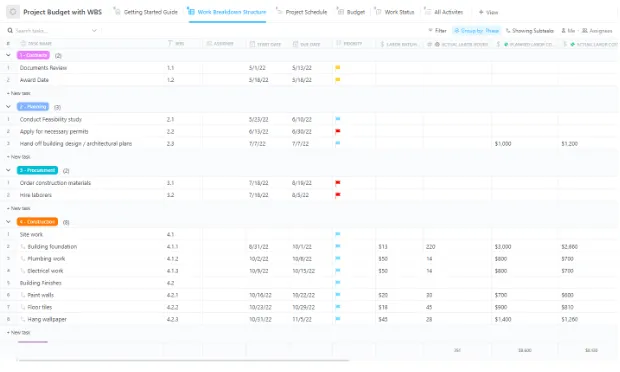
Task: Open the Apply for necessary permits task
Action: 54,132
